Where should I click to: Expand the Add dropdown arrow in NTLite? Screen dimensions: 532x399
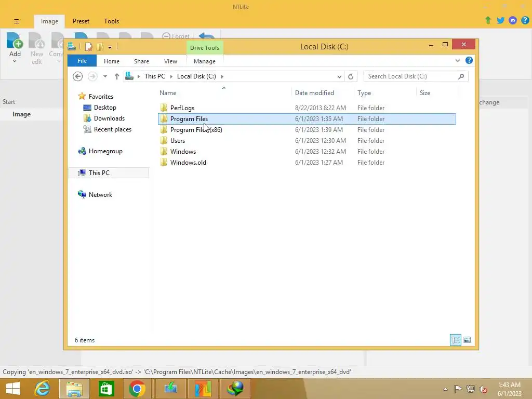coord(15,61)
